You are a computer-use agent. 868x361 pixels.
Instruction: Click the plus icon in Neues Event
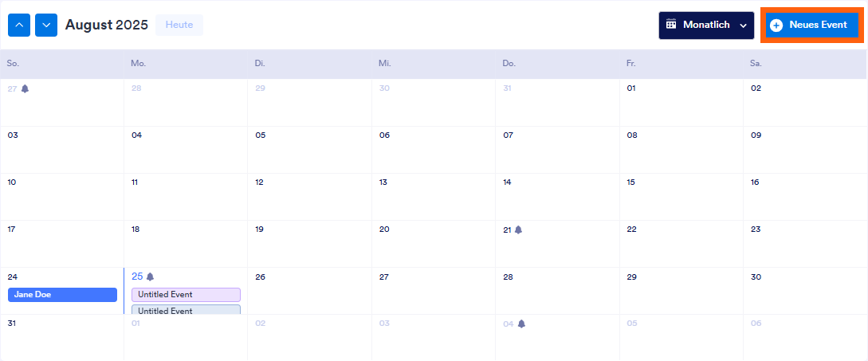click(776, 26)
